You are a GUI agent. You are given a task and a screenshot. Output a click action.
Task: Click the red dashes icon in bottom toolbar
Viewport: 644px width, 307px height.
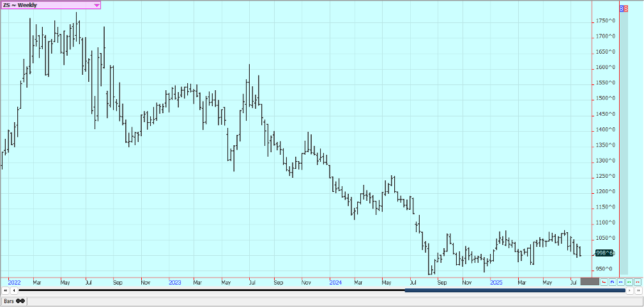(x=638, y=282)
